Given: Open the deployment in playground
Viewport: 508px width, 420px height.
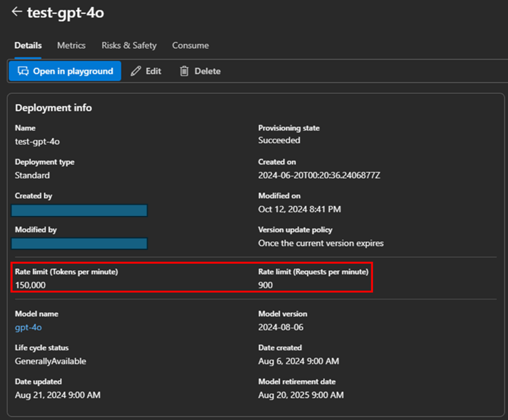Looking at the screenshot, I should click(x=65, y=71).
